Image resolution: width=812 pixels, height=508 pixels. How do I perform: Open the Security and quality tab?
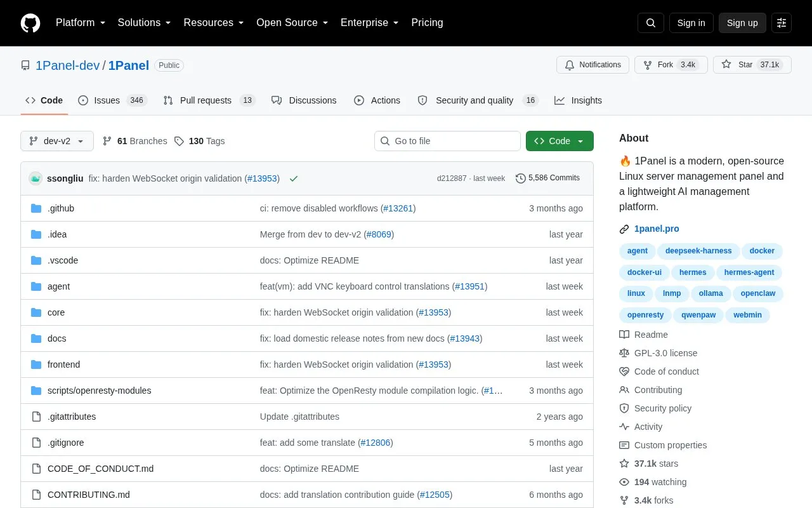pyautogui.click(x=478, y=100)
